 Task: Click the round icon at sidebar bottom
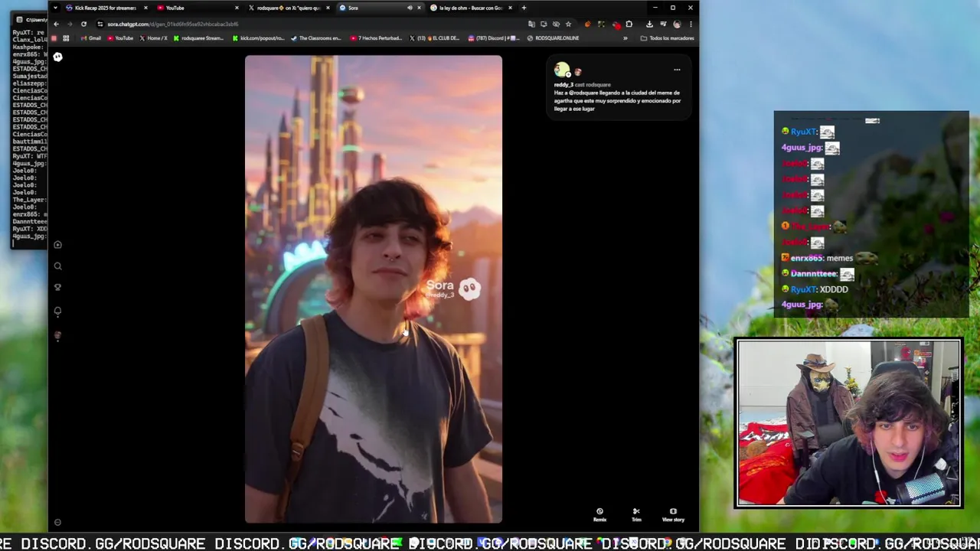(x=57, y=523)
